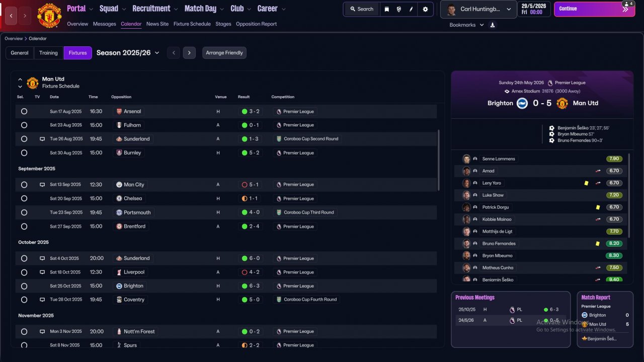Go to next season arrow
Viewport: 644px width, 362px height.
click(189, 53)
